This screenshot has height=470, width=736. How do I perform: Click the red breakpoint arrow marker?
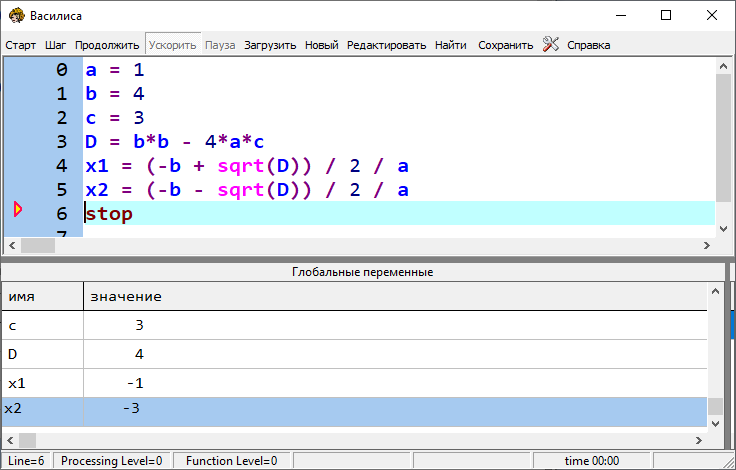point(17,210)
